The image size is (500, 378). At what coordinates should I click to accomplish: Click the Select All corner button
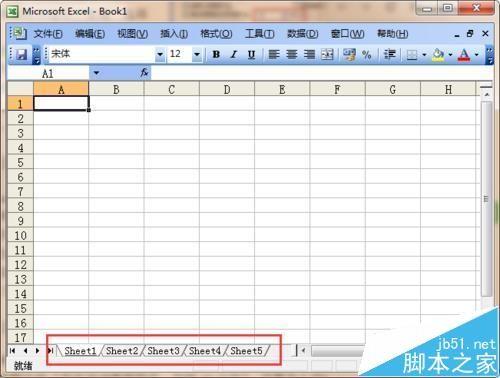[x=20, y=89]
